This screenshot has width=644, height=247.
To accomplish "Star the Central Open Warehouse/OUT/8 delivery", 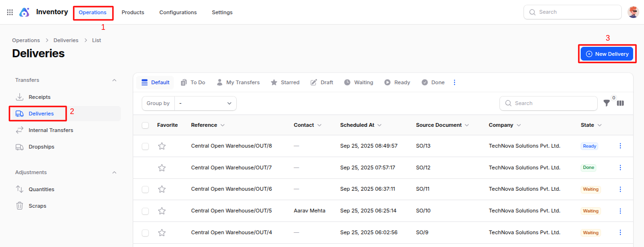I will point(162,146).
